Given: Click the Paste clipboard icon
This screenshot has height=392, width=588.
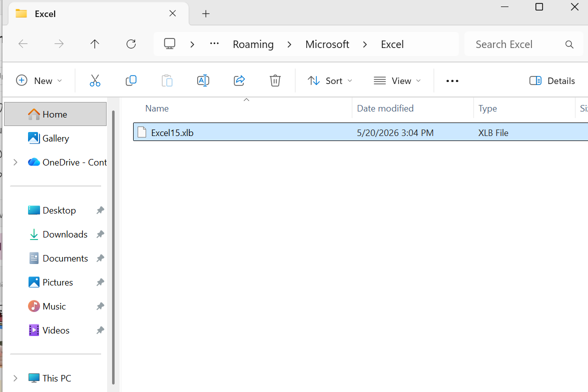Looking at the screenshot, I should pos(167,80).
